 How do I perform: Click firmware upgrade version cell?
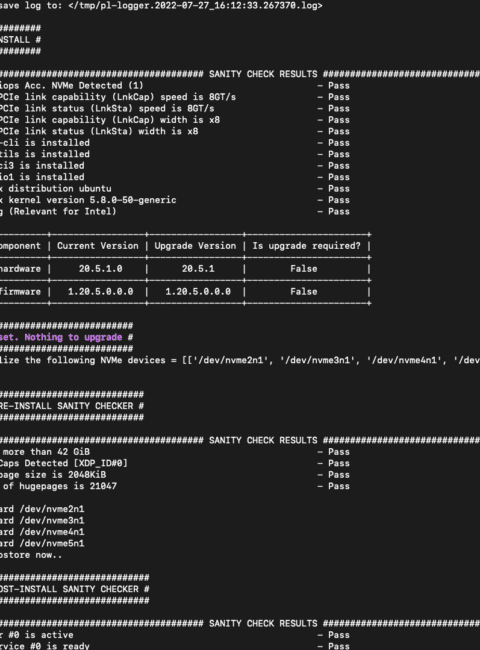(x=198, y=291)
